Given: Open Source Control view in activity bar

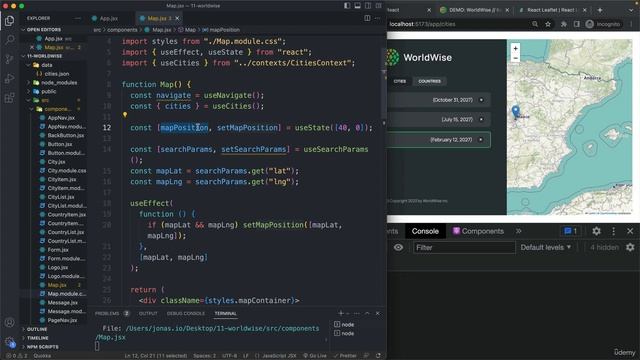Looking at the screenshot, I should click(9, 59).
